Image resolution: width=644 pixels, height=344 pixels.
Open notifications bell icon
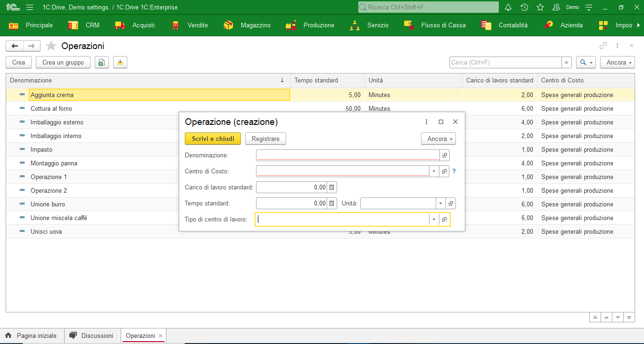point(508,8)
